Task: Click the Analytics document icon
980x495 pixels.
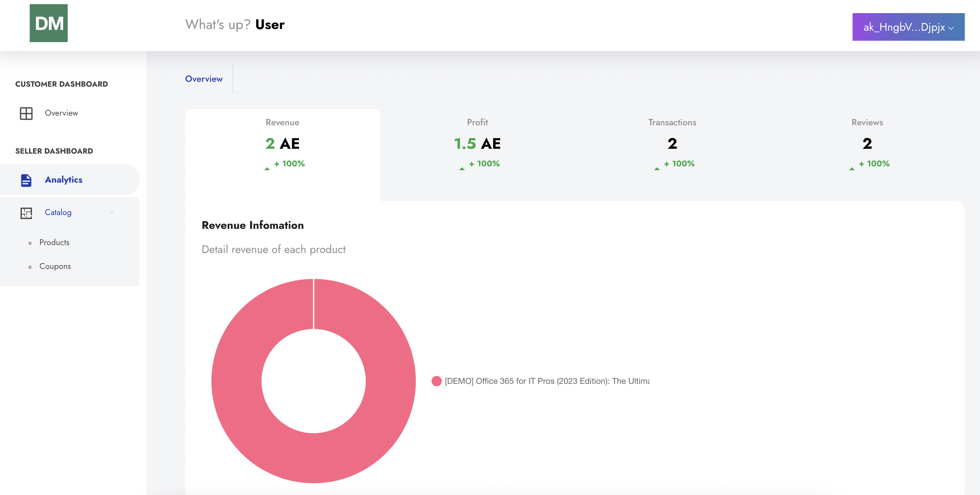Action: (26, 180)
